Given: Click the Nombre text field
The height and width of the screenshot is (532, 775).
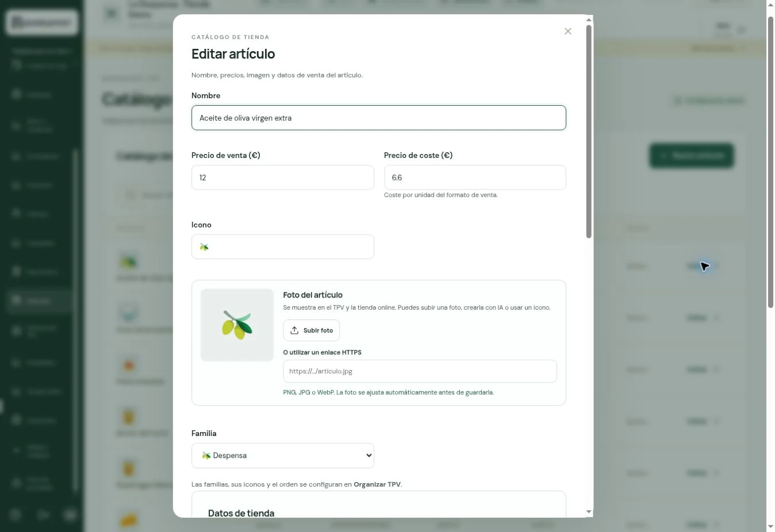Looking at the screenshot, I should (x=379, y=118).
